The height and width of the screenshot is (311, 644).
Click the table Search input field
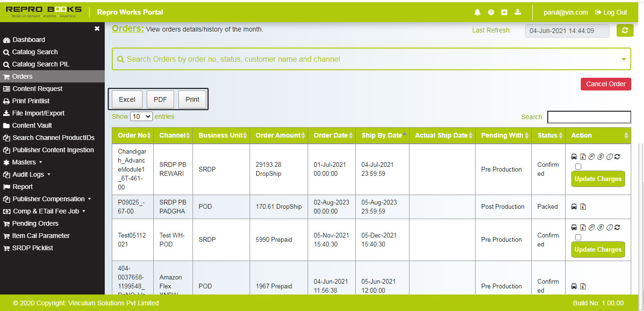point(588,117)
